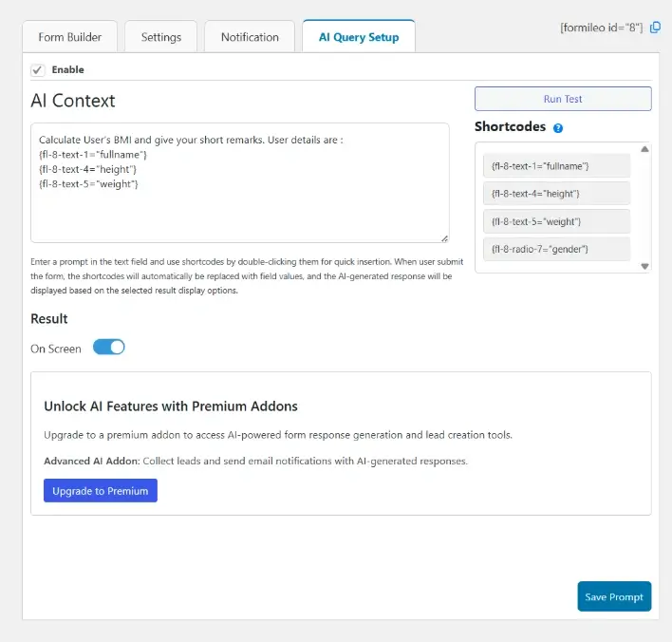Switch to the Settings tab
672x642 pixels.
pos(160,37)
